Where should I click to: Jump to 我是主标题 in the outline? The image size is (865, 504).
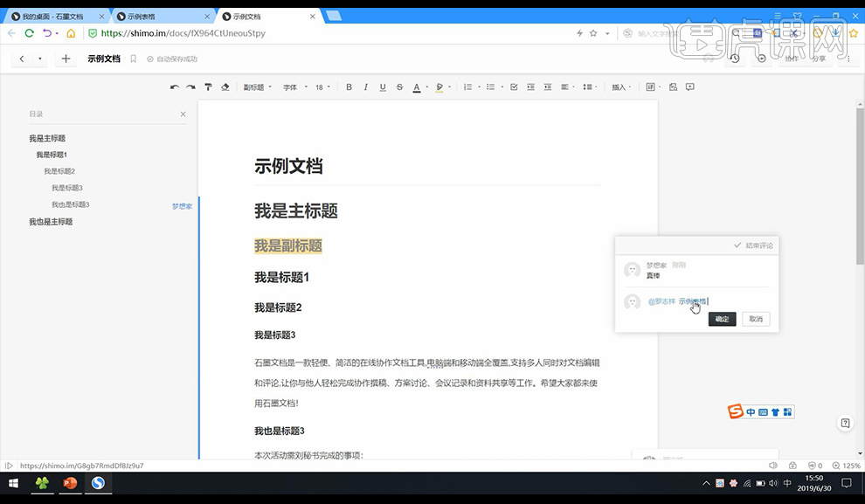(x=47, y=138)
